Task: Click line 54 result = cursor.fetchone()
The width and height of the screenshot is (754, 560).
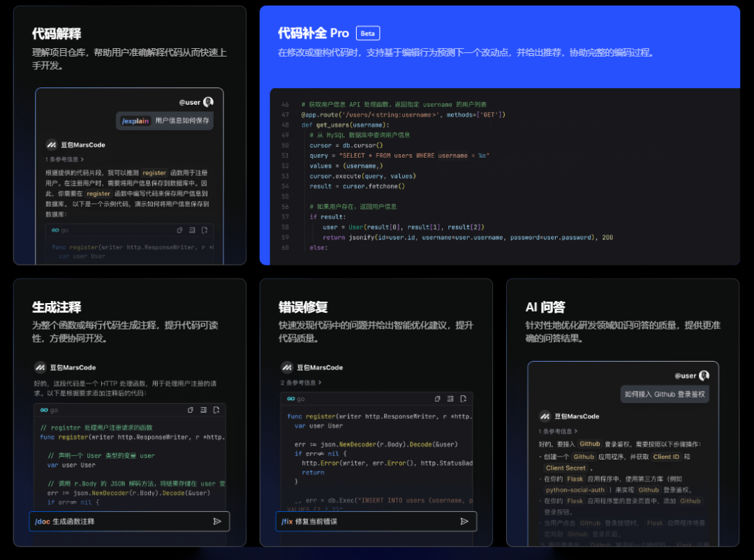Action: 357,186
